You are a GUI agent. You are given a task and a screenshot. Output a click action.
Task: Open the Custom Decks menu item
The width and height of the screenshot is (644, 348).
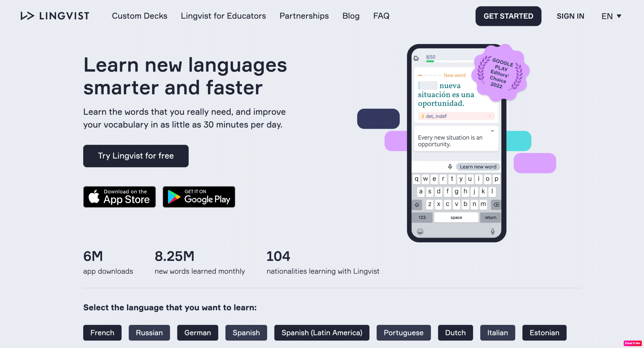click(x=140, y=16)
